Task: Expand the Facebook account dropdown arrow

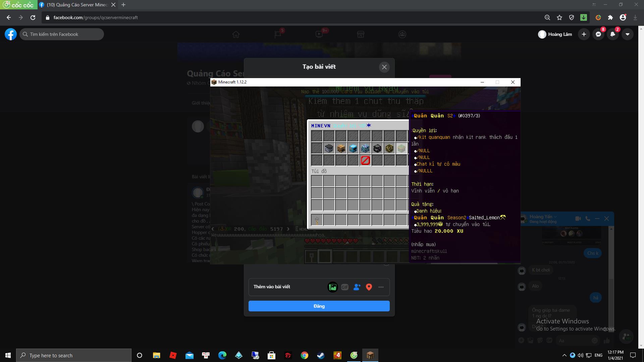Action: pos(627,34)
